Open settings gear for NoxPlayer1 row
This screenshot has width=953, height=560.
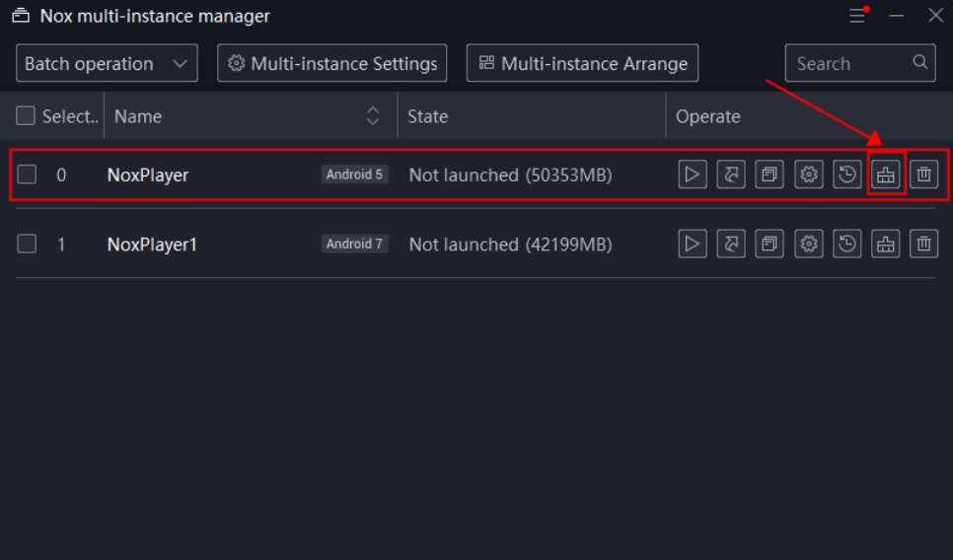(x=808, y=244)
